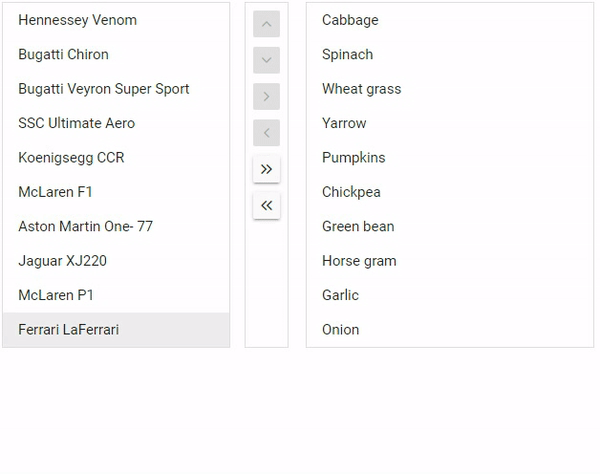The width and height of the screenshot is (600, 474).
Task: Choose Bugatti Veyron Super Sport
Action: pos(104,89)
